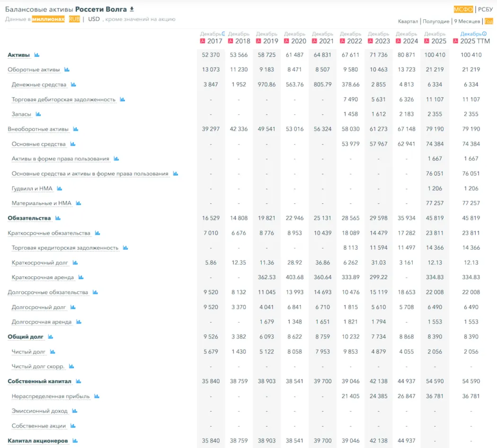
Task: Click the download icon next to Россети Волга
Action: 132,9
